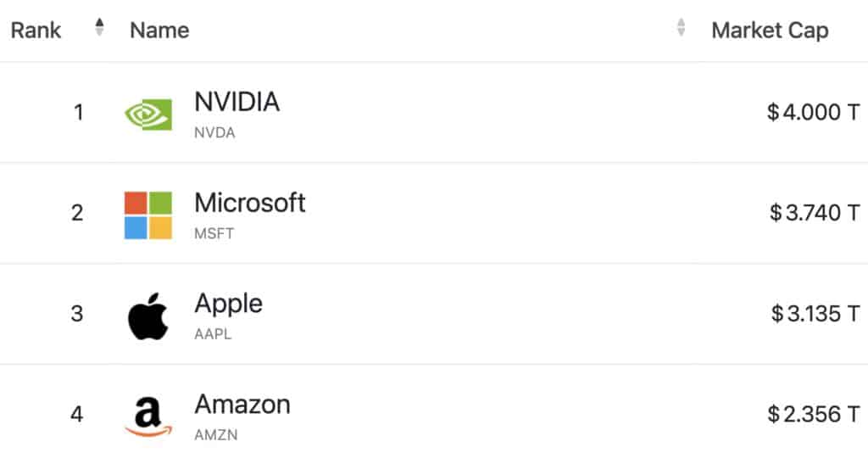868x464 pixels.
Task: Click the black Apple logo
Action: click(148, 316)
